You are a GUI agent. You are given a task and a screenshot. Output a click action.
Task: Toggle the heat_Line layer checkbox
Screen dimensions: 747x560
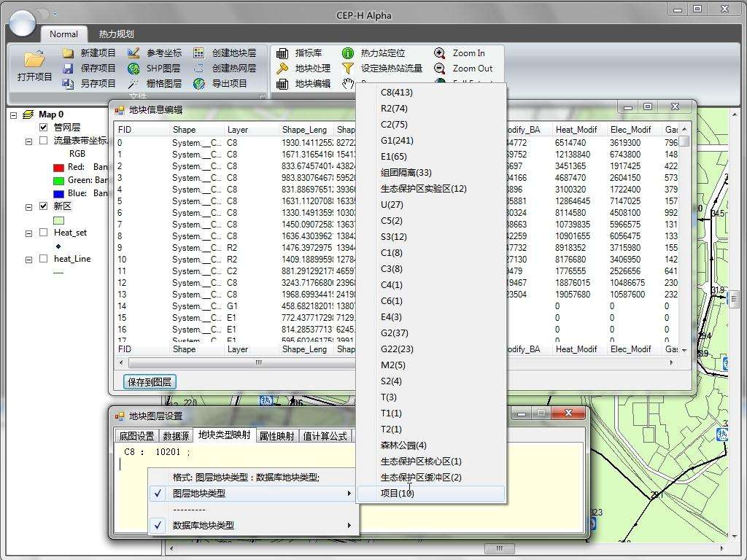(43, 259)
